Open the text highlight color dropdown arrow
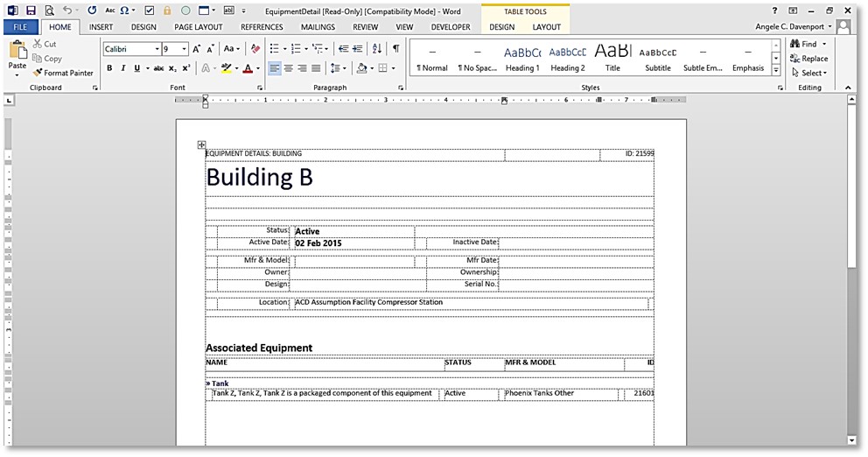868x457 pixels. (x=237, y=68)
